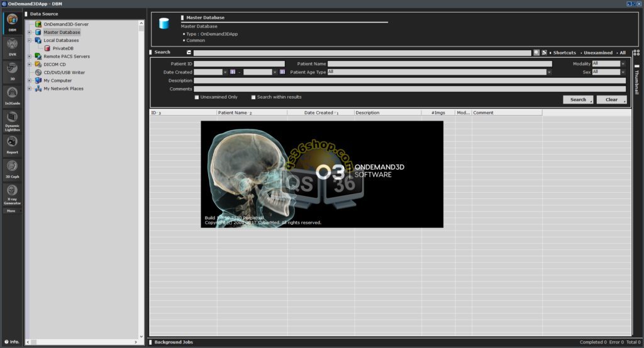The height and width of the screenshot is (348, 644).
Task: Open the 3D Ceph module
Action: click(x=13, y=170)
